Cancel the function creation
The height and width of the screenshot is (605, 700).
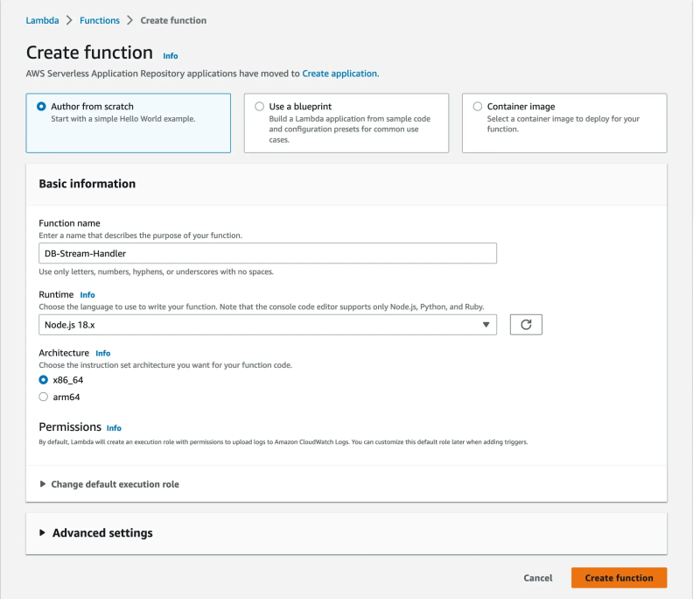pyautogui.click(x=537, y=578)
